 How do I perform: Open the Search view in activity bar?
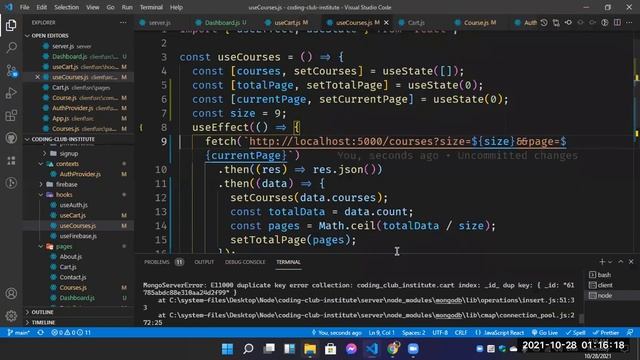click(11, 48)
